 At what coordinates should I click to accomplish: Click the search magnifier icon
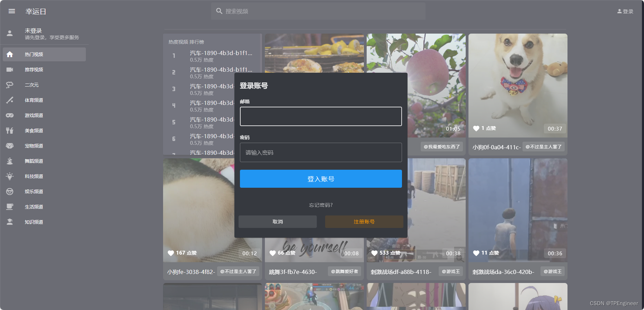(219, 11)
